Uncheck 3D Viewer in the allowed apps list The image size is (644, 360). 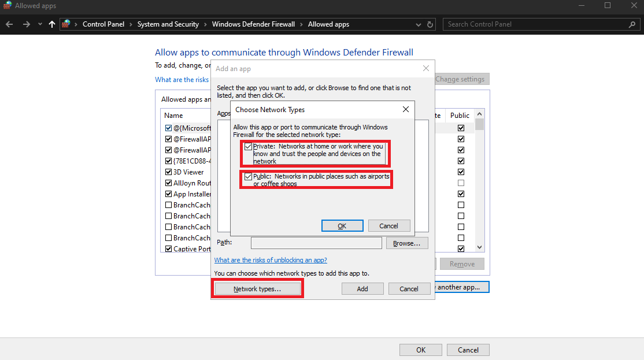pos(167,172)
